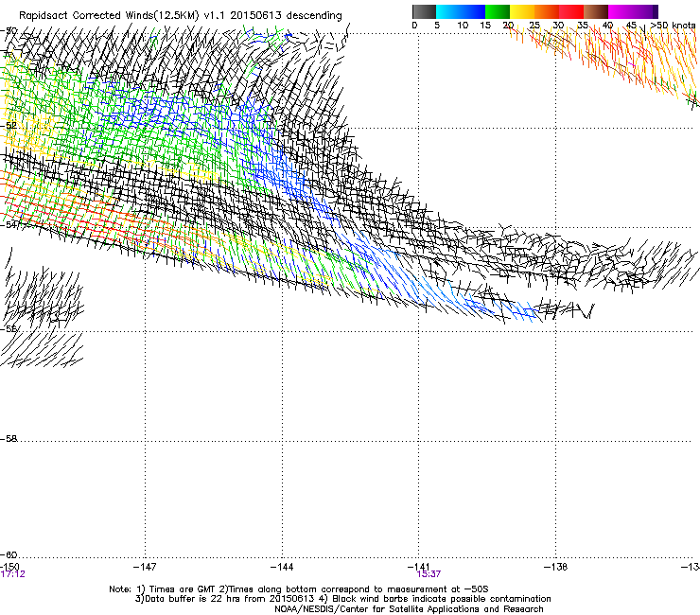700x615 pixels.
Task: Click the "-138" longitude axis label
Action: 556,567
